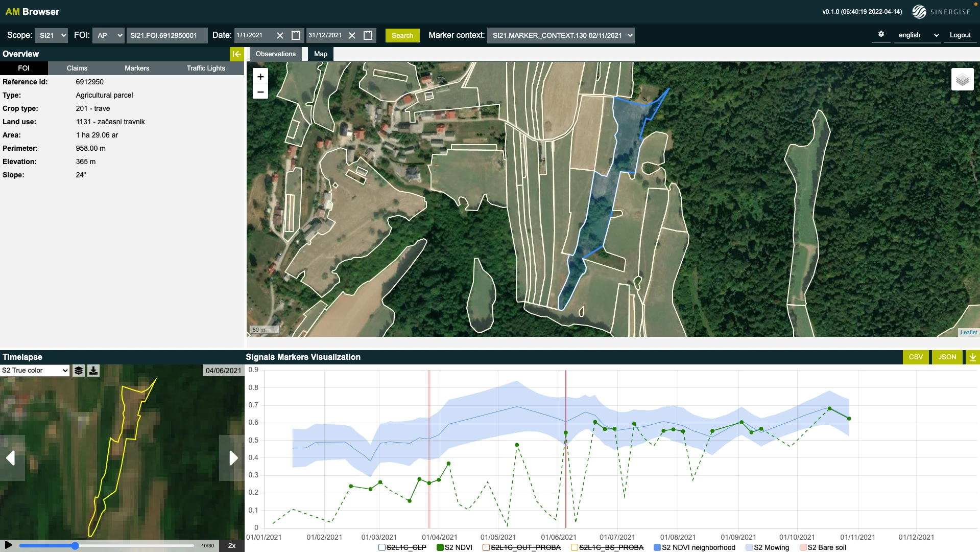This screenshot has width=980, height=552.
Task: Toggle the S2 NDVI legend checkbox
Action: tap(440, 547)
